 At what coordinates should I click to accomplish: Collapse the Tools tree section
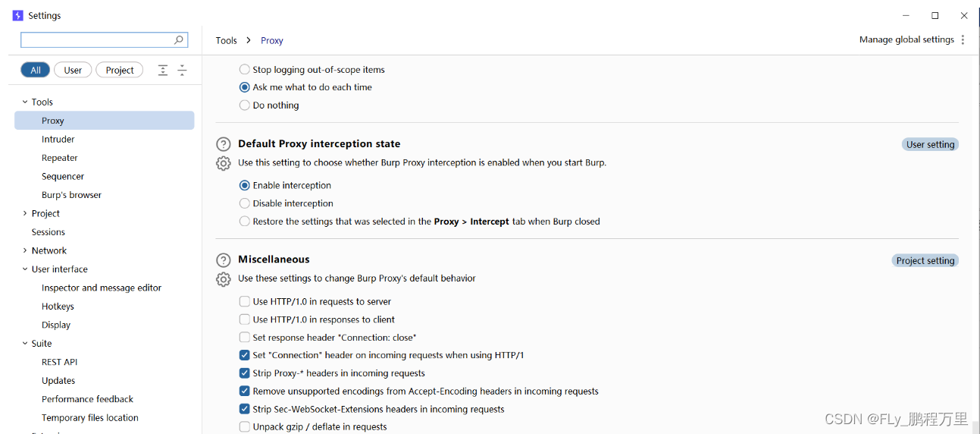pos(24,102)
